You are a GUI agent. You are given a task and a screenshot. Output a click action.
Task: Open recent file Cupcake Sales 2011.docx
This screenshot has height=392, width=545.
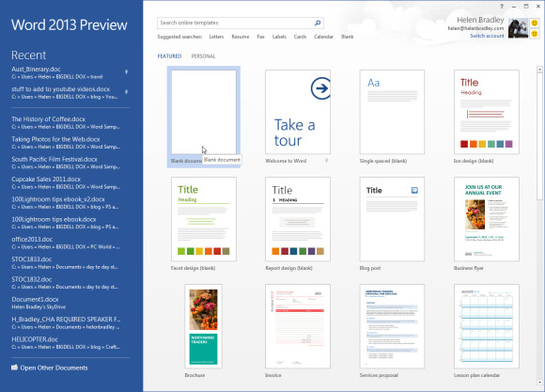tap(66, 182)
